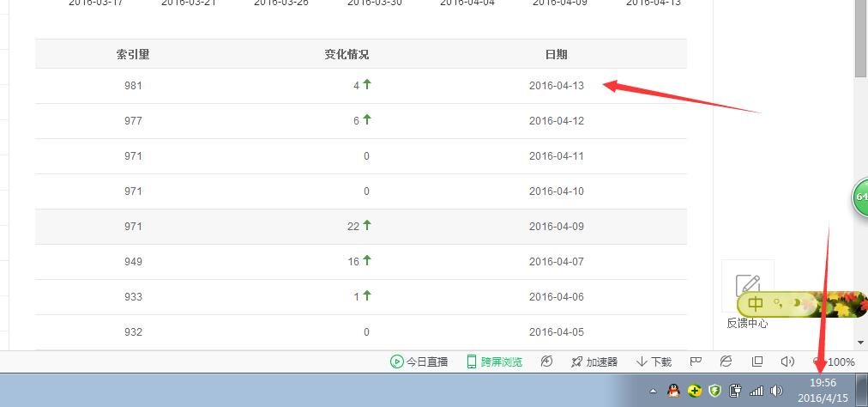
Task: Click the flag icon in status bar
Action: pos(696,362)
